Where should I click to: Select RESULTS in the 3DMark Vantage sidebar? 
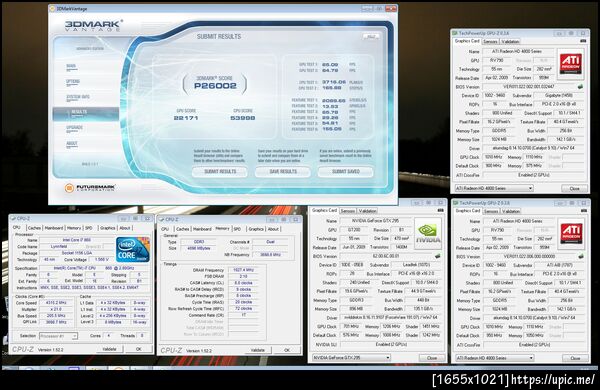point(86,114)
